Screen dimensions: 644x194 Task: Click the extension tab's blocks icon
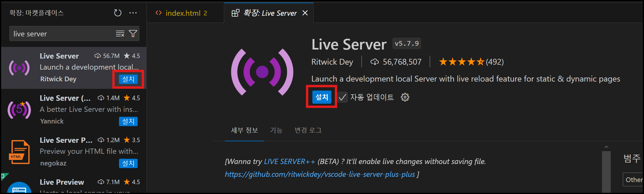pyautogui.click(x=235, y=13)
